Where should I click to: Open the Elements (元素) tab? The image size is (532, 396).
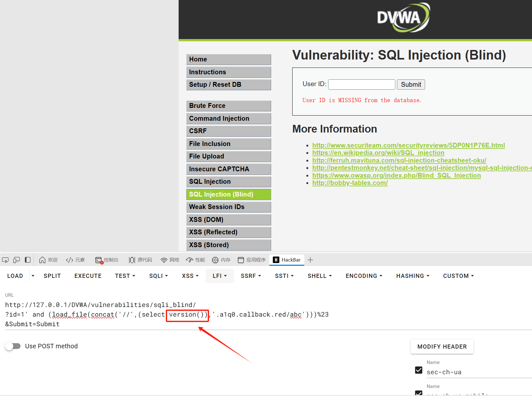tap(75, 260)
